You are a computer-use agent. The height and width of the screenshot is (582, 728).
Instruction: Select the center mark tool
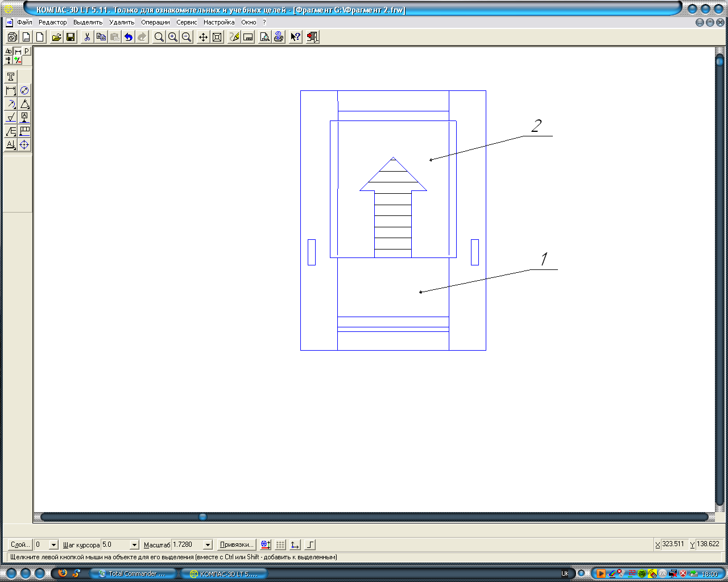[24, 145]
